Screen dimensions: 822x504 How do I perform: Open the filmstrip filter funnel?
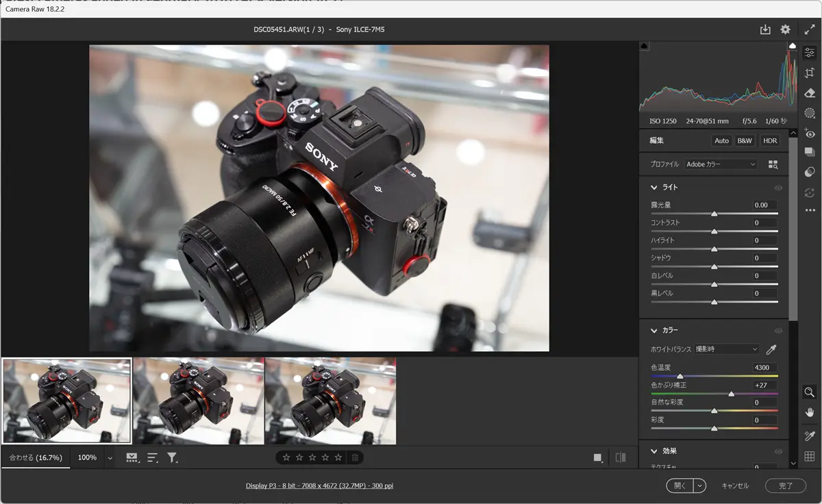[173, 457]
